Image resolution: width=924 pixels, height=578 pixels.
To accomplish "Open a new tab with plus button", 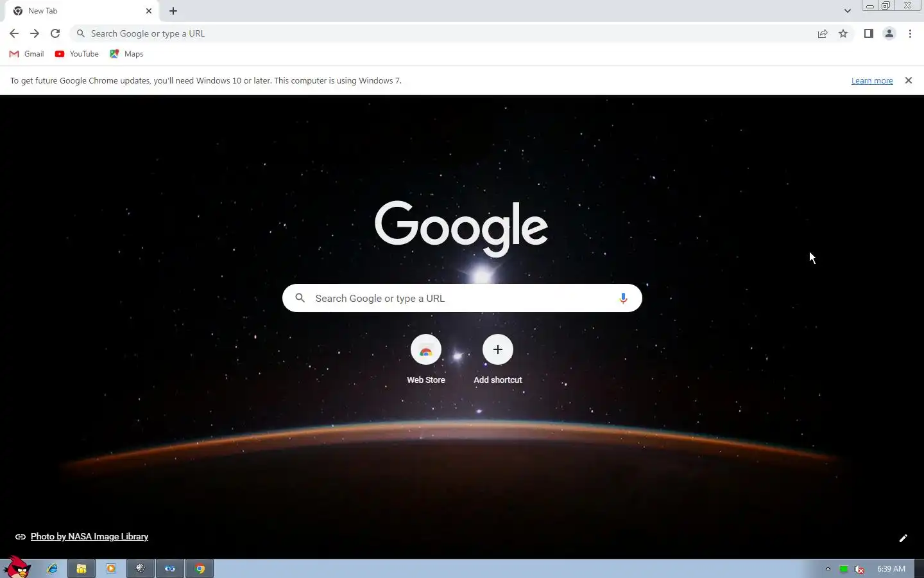I will (x=173, y=11).
